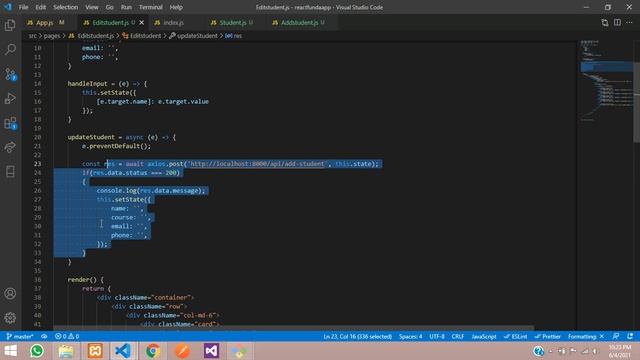The width and height of the screenshot is (640, 360).
Task: Change indentation via Spaces: 4
Action: point(410,336)
